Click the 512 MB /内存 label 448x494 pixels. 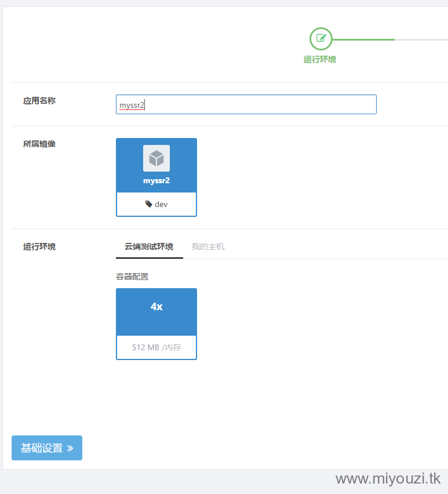(x=156, y=347)
